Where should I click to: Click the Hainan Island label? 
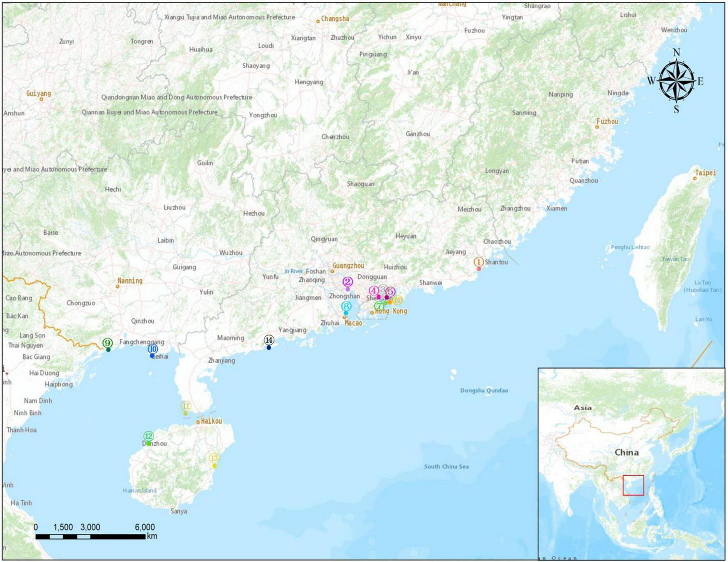pyautogui.click(x=140, y=490)
